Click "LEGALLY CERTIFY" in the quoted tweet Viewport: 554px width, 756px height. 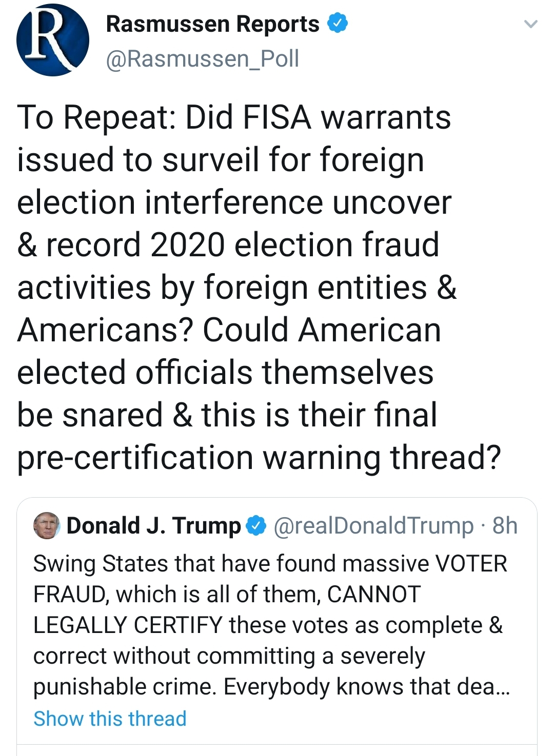[x=127, y=625]
